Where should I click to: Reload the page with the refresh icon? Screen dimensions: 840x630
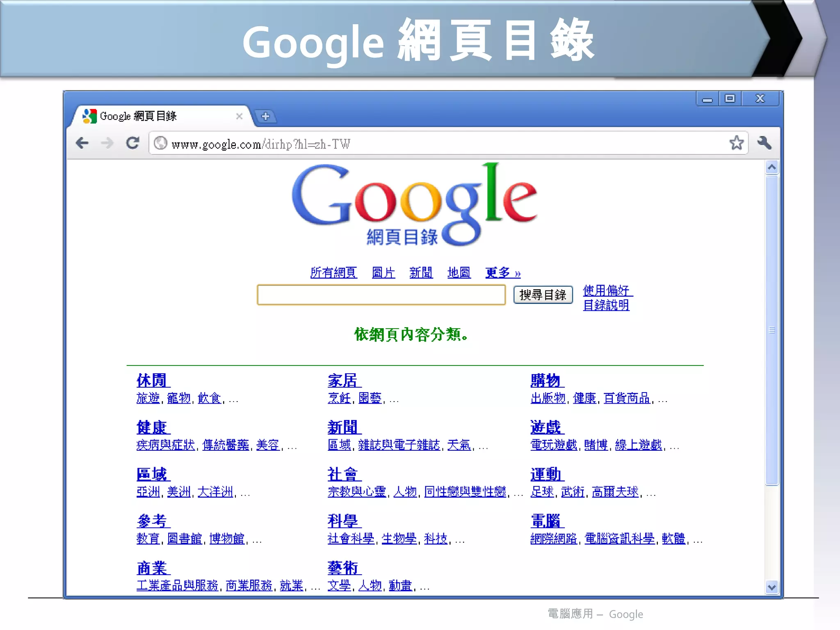tap(132, 143)
